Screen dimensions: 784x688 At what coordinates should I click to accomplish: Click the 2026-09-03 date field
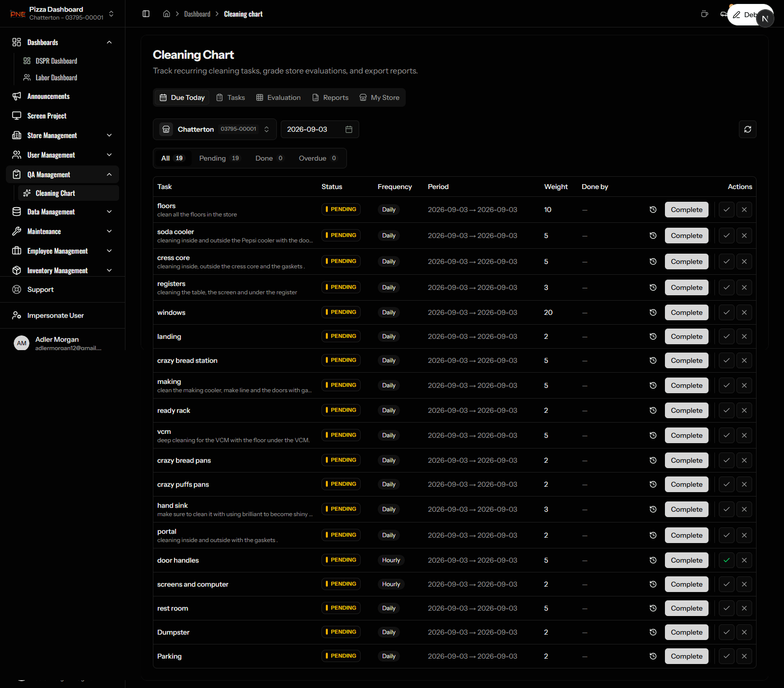click(319, 129)
